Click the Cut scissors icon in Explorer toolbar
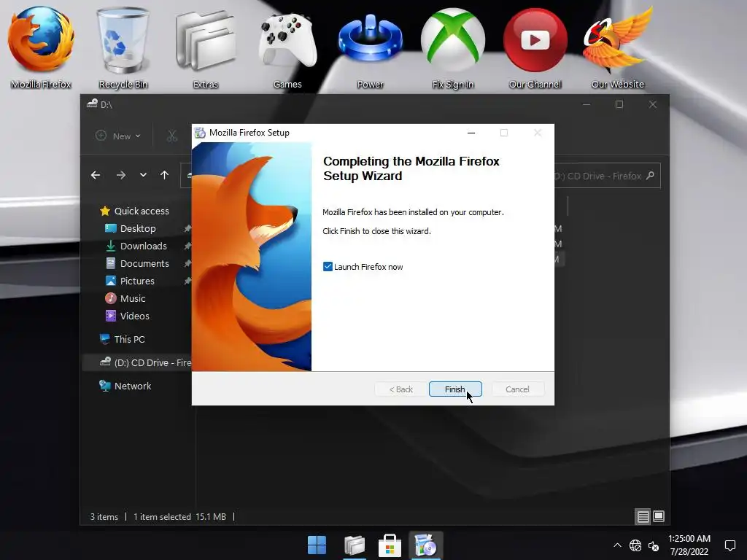The height and width of the screenshot is (560, 747). click(172, 136)
